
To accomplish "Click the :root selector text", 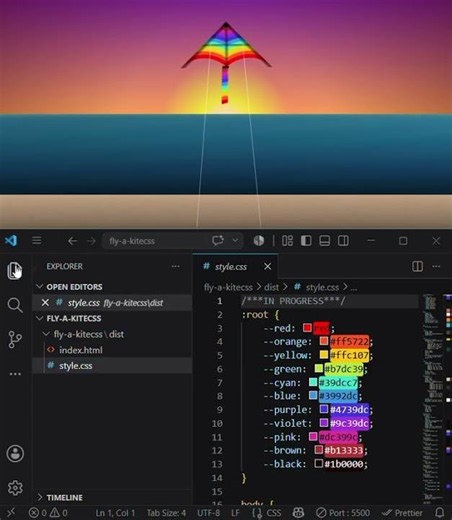I will click(x=255, y=315).
